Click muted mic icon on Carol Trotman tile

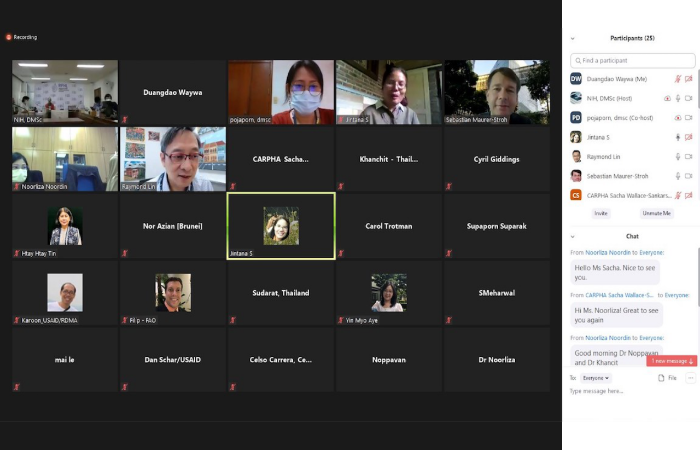click(341, 254)
